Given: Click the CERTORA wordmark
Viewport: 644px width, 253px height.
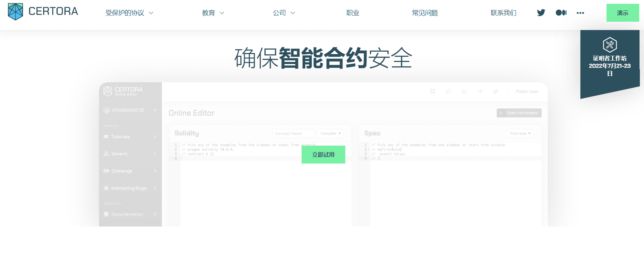Looking at the screenshot, I should [x=53, y=11].
